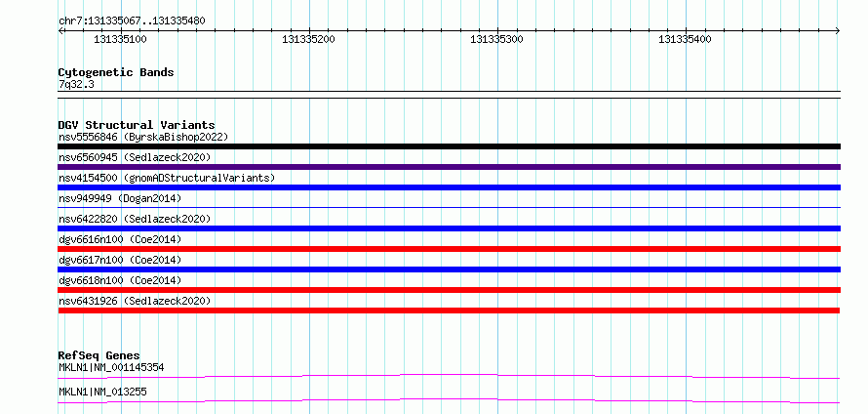Click the ruler's right arrow end
868x414 pixels.
pyautogui.click(x=838, y=31)
